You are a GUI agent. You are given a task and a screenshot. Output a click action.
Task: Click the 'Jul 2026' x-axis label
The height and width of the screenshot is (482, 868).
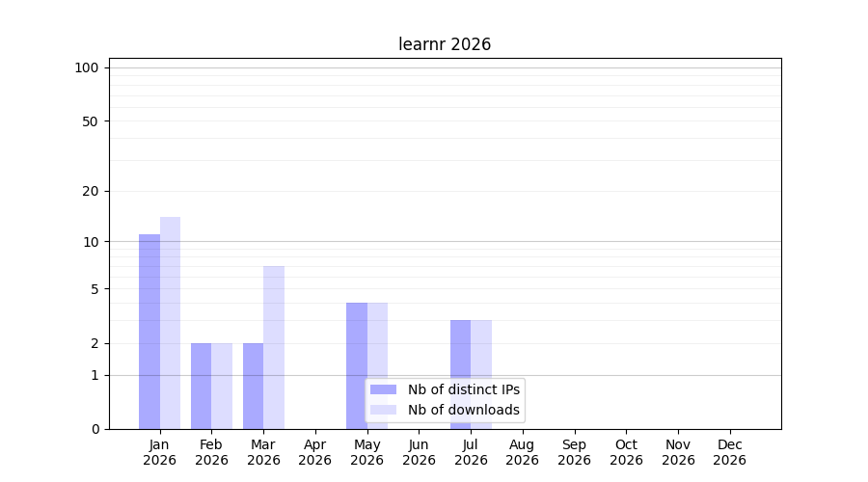(x=471, y=453)
